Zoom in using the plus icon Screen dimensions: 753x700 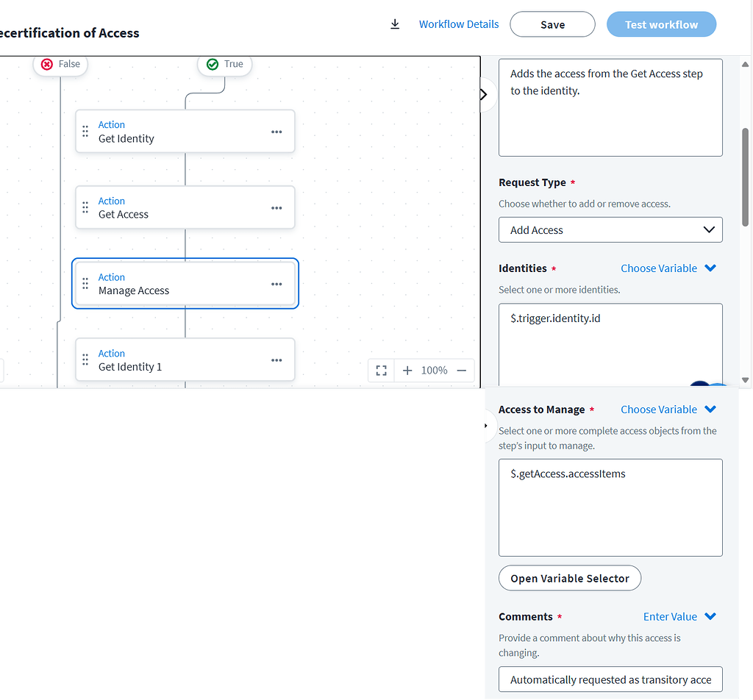407,371
